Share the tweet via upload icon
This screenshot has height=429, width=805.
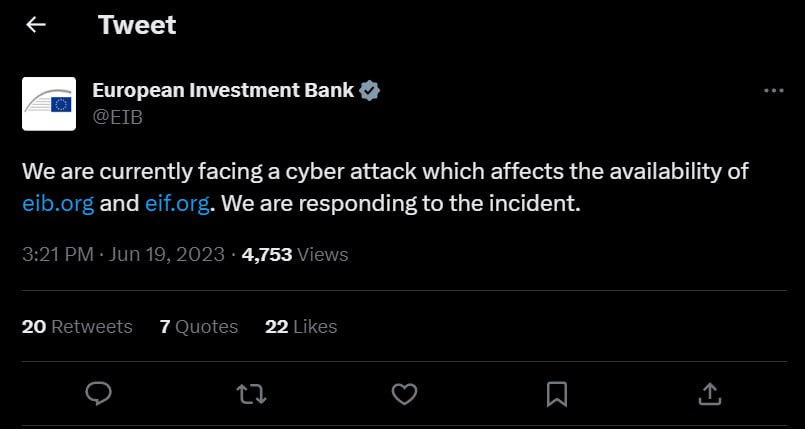pos(710,394)
